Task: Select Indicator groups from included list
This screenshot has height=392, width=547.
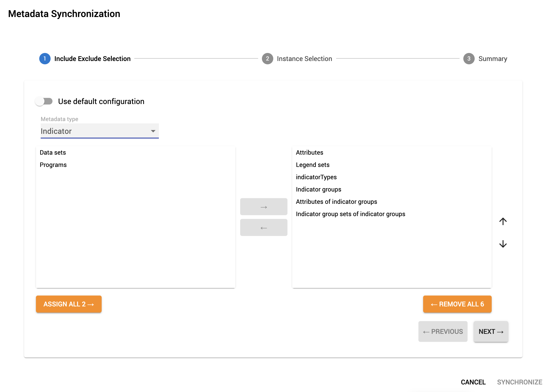Action: [319, 189]
